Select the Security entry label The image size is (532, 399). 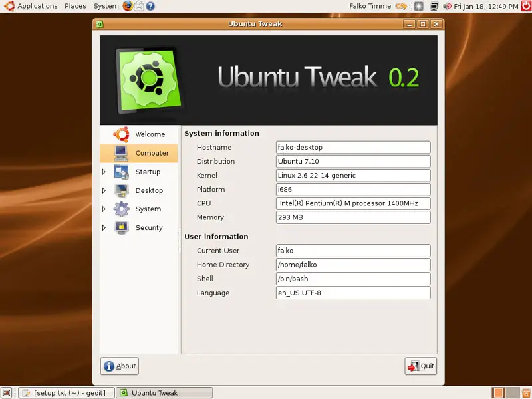[x=149, y=227]
